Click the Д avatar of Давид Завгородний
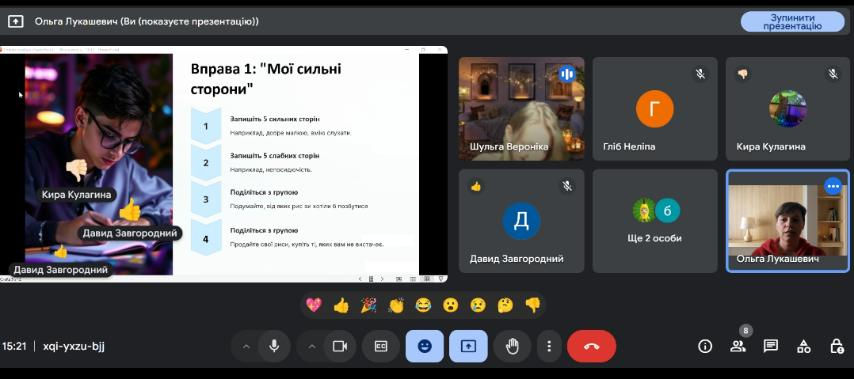Viewport: 854px width, 379px height. (521, 221)
